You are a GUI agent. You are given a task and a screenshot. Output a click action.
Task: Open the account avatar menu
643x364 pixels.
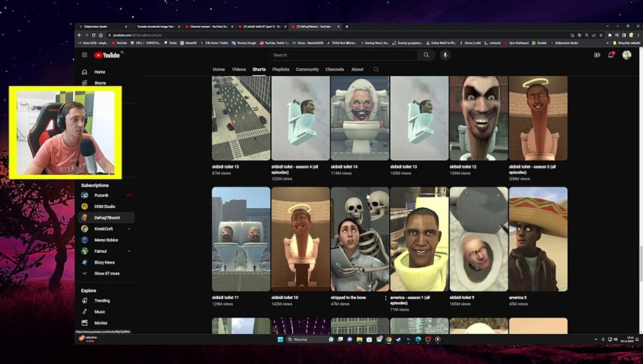[627, 55]
